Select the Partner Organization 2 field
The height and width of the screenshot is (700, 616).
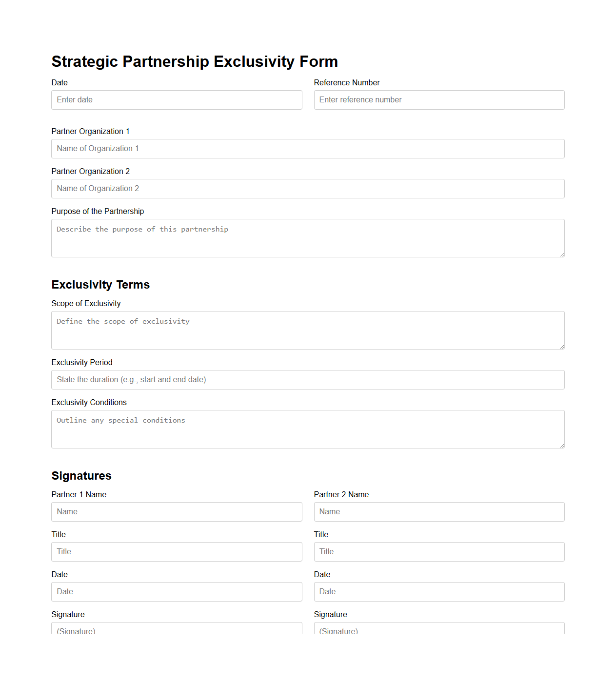[307, 189]
